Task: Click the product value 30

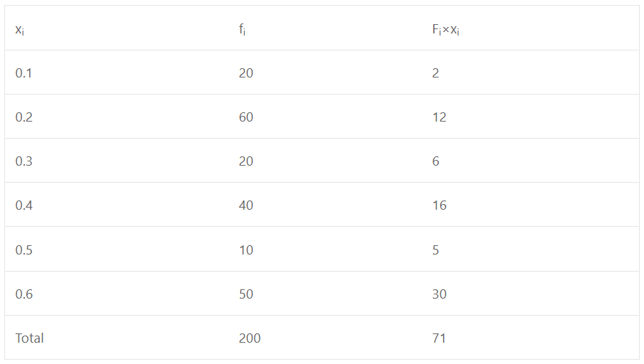Action: pyautogui.click(x=439, y=294)
